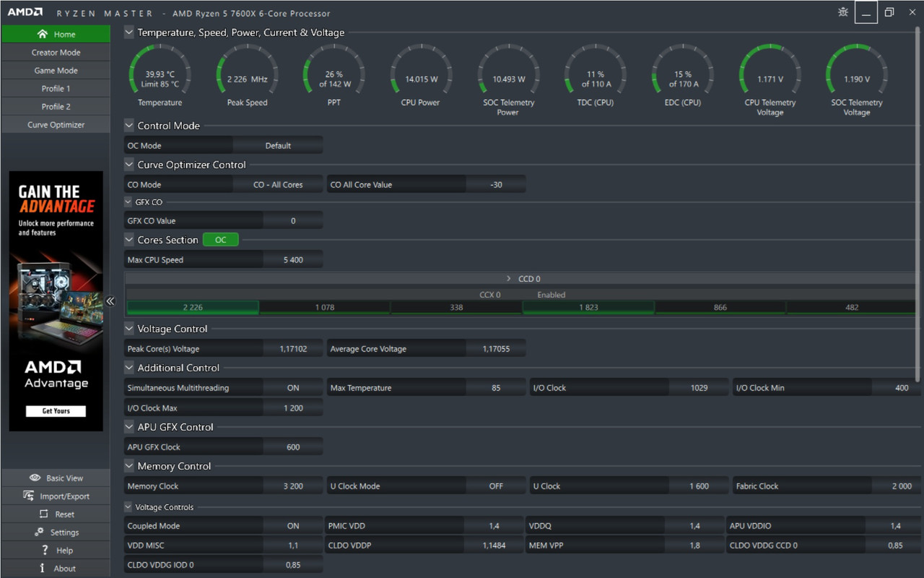Click core bar showing 1 078 MHz
This screenshot has width=924, height=578.
(325, 307)
